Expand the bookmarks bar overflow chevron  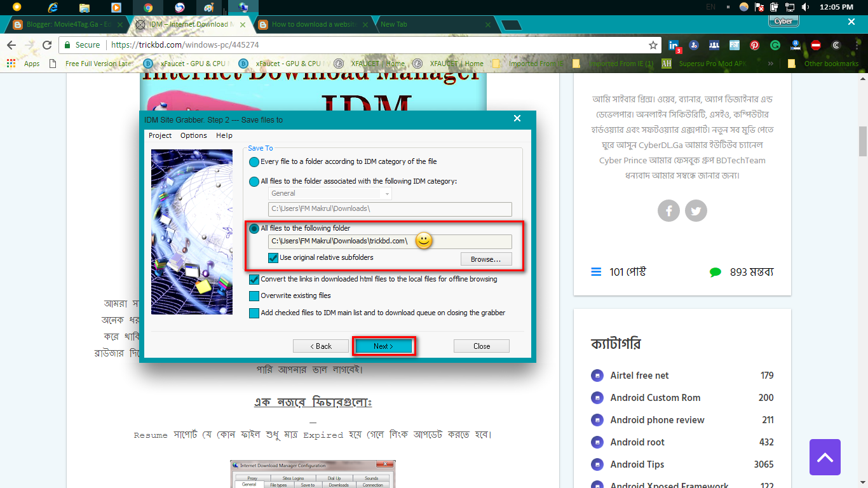[x=771, y=64]
